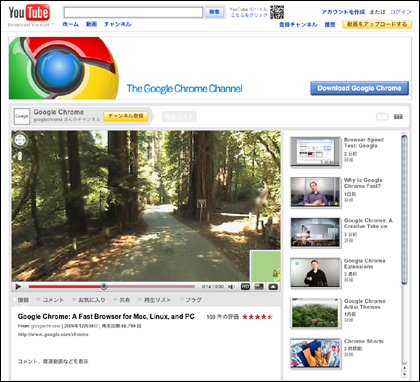The image size is (420, 382).
Task: Click the YouTube logo
Action: tap(29, 13)
